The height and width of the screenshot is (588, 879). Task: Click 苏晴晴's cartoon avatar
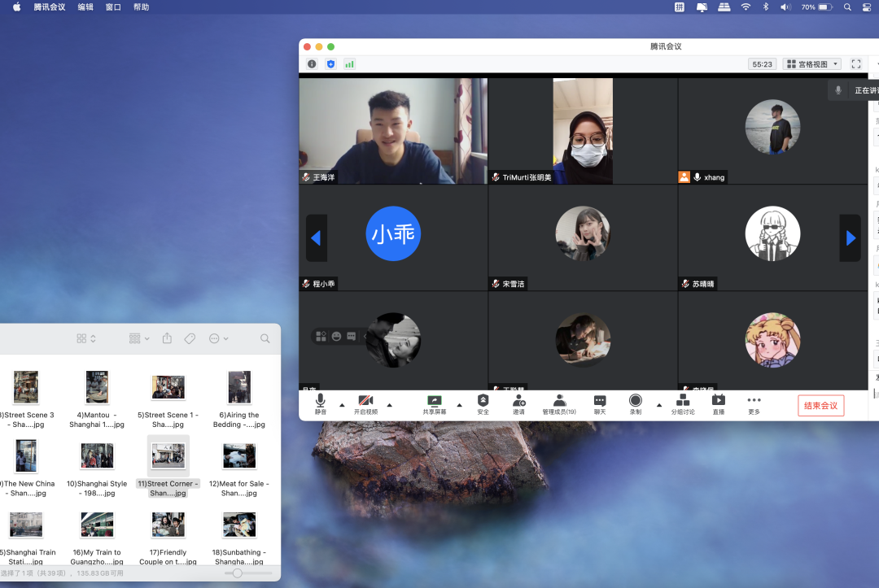click(x=772, y=233)
